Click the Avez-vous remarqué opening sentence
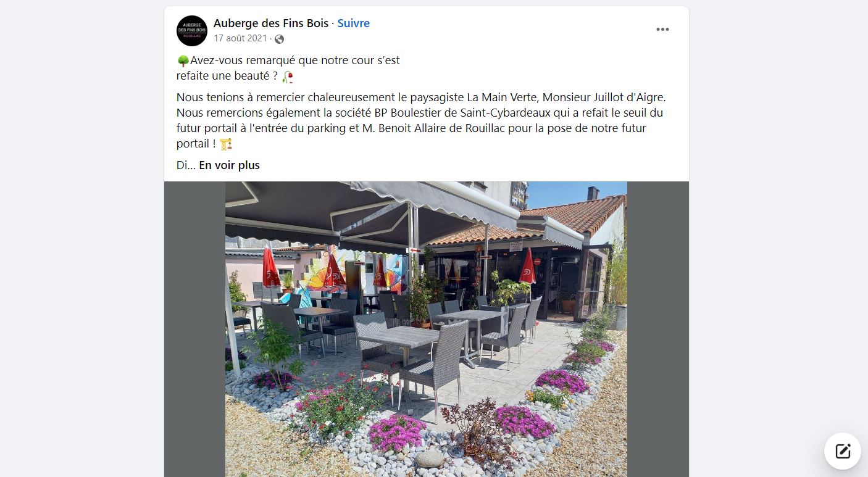 pyautogui.click(x=288, y=68)
